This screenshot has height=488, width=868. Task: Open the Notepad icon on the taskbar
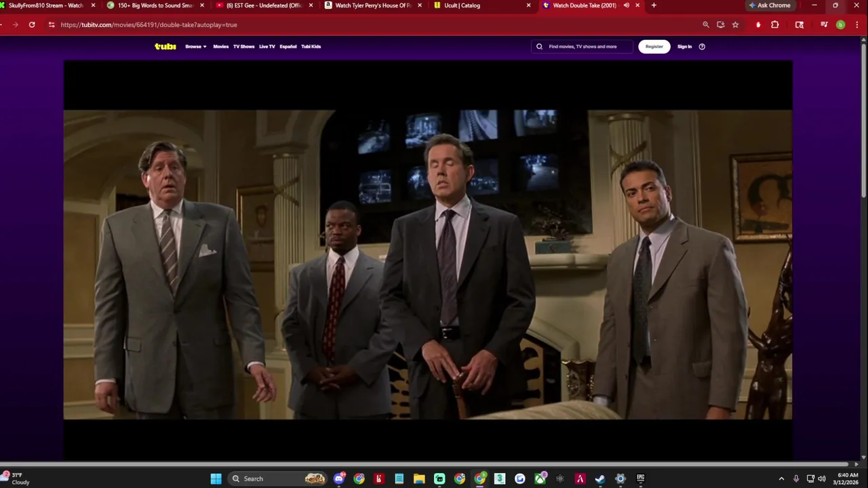point(399,479)
